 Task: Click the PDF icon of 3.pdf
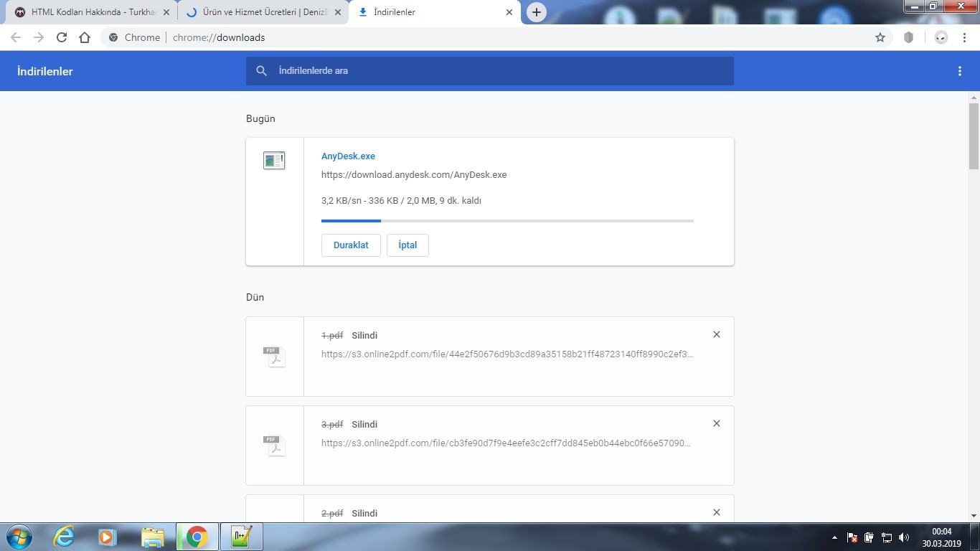pos(274,446)
